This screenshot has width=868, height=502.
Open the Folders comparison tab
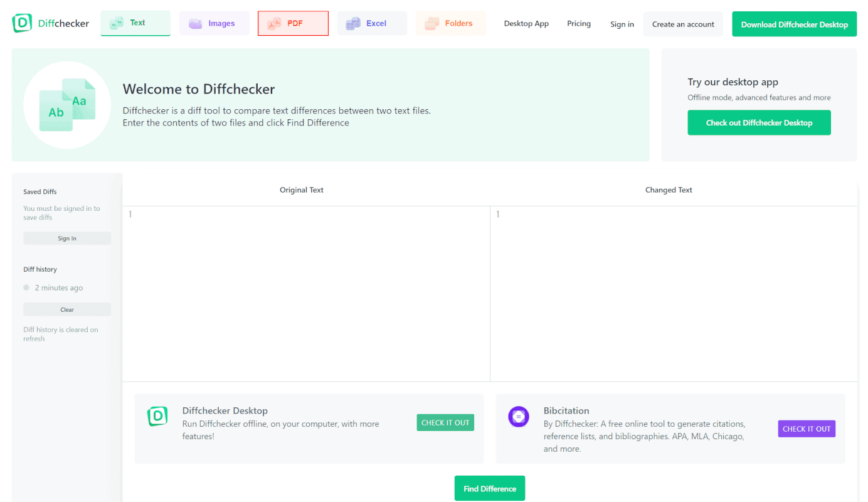tap(451, 23)
